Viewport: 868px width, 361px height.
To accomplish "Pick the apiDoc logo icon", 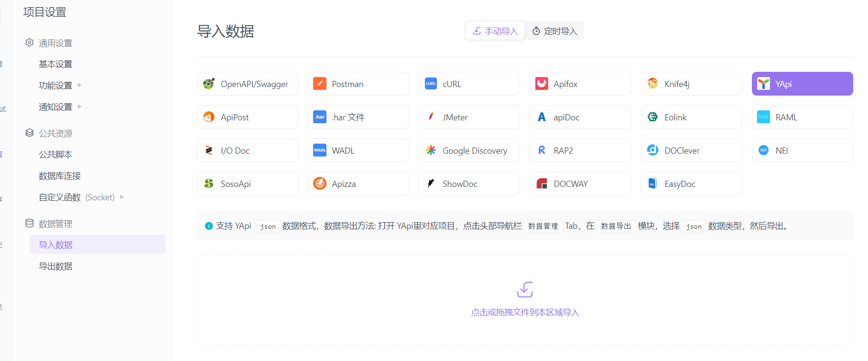I will pyautogui.click(x=542, y=117).
